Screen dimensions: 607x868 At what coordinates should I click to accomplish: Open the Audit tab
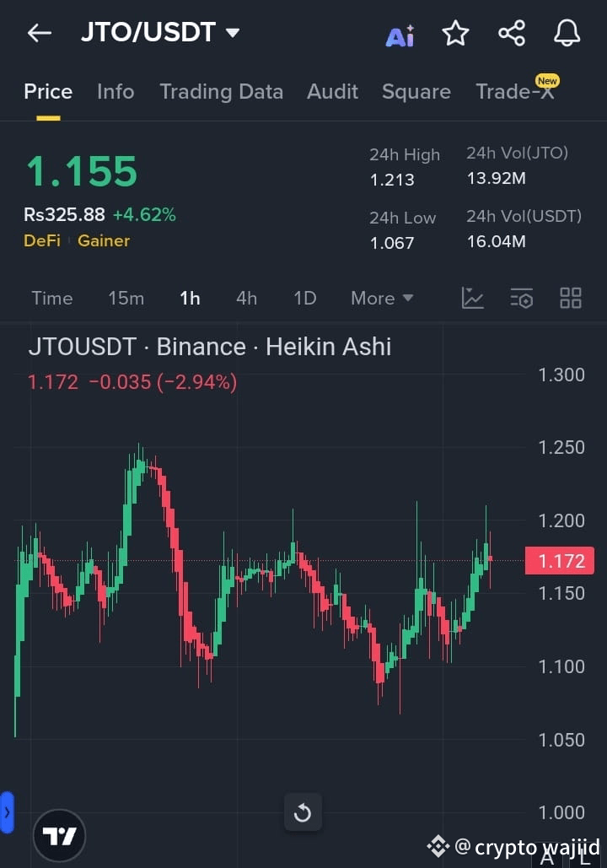[332, 91]
